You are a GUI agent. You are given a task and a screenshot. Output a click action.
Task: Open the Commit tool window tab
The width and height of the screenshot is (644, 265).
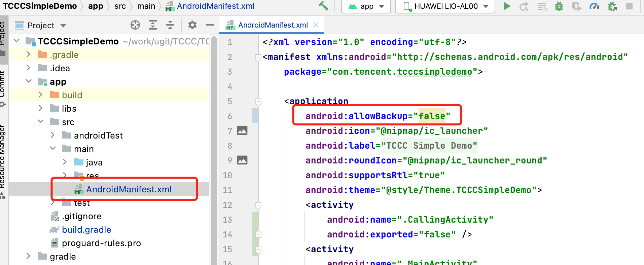click(3, 86)
